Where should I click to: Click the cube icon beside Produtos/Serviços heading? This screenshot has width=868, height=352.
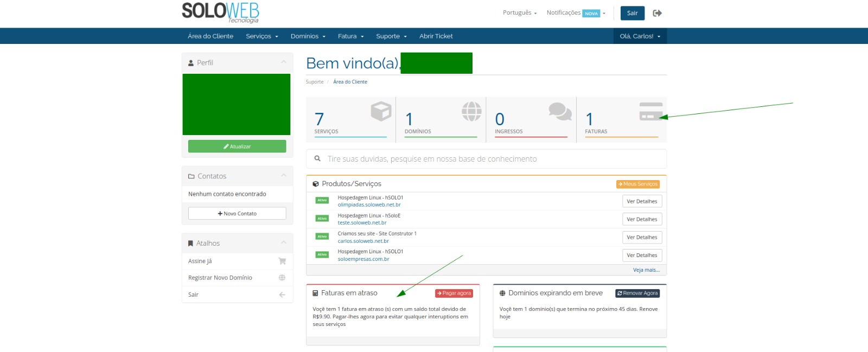pyautogui.click(x=315, y=184)
